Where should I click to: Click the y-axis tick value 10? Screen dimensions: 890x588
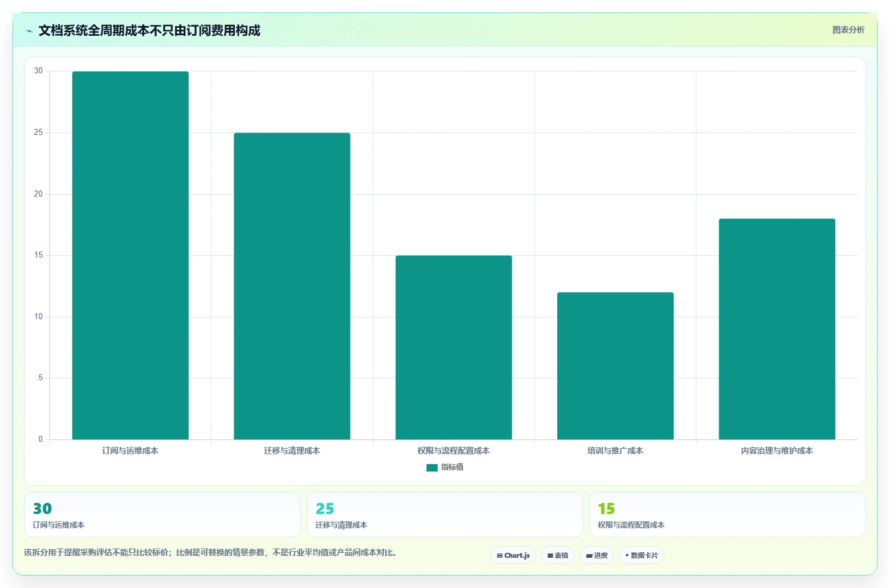coord(38,317)
